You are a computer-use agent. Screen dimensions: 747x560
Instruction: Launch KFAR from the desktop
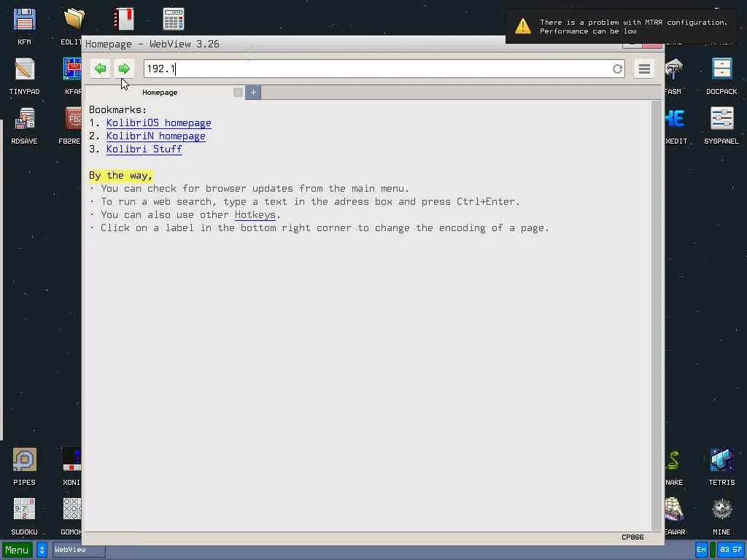pos(72,76)
